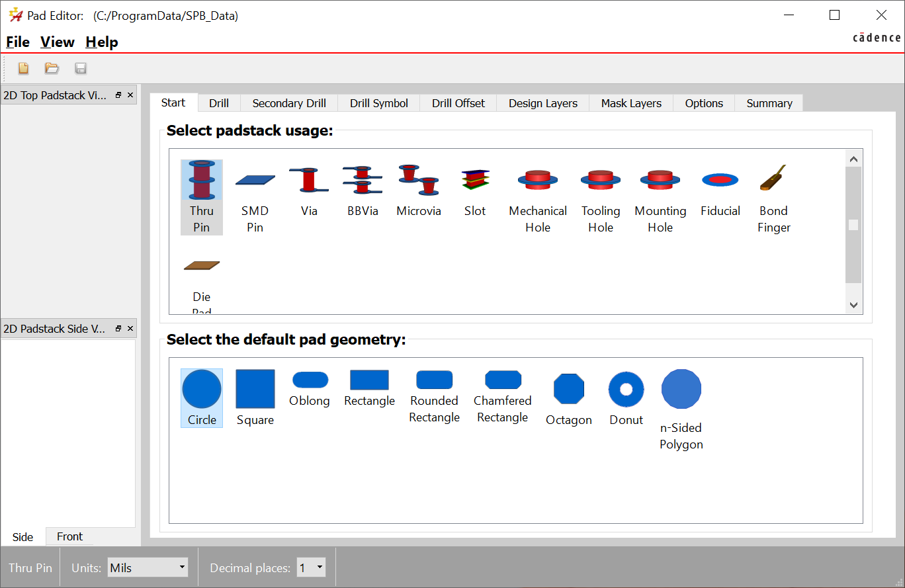This screenshot has height=588, width=905.
Task: Float the 2D Padstack Side View panel
Action: [x=118, y=329]
